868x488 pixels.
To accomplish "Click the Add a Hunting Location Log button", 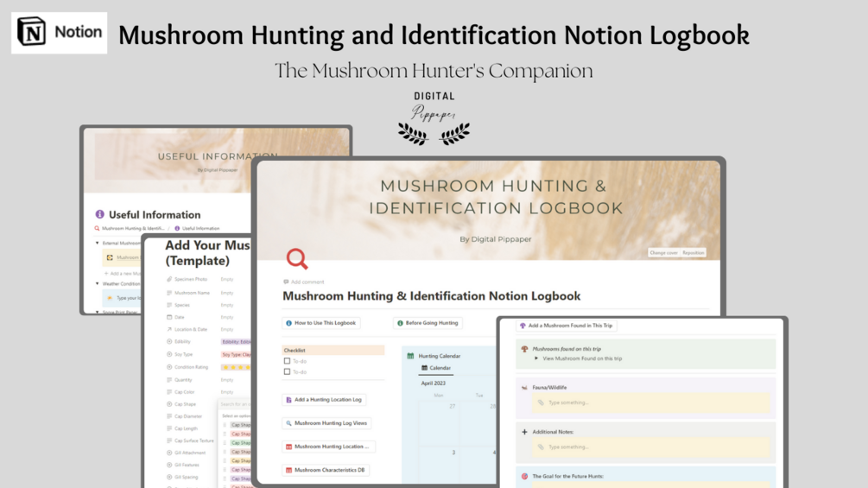I will point(324,400).
